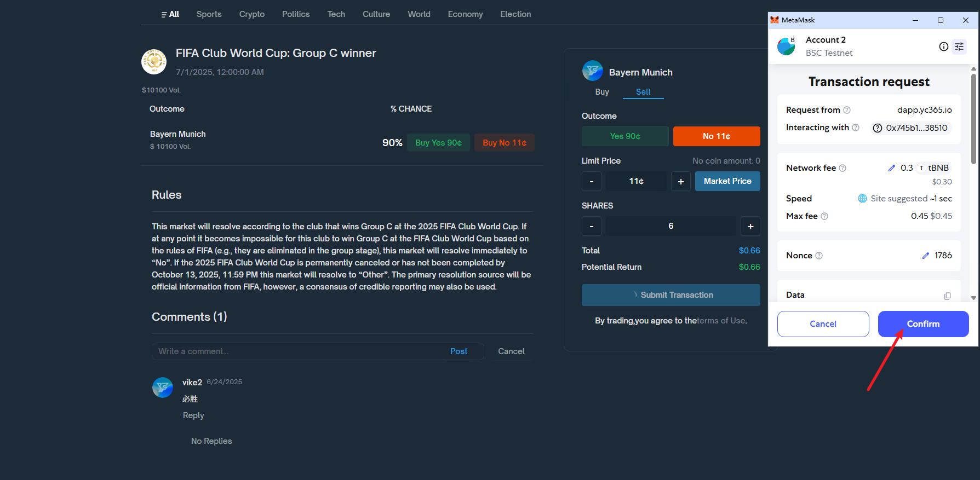Open the Politics category tab

pyautogui.click(x=296, y=14)
